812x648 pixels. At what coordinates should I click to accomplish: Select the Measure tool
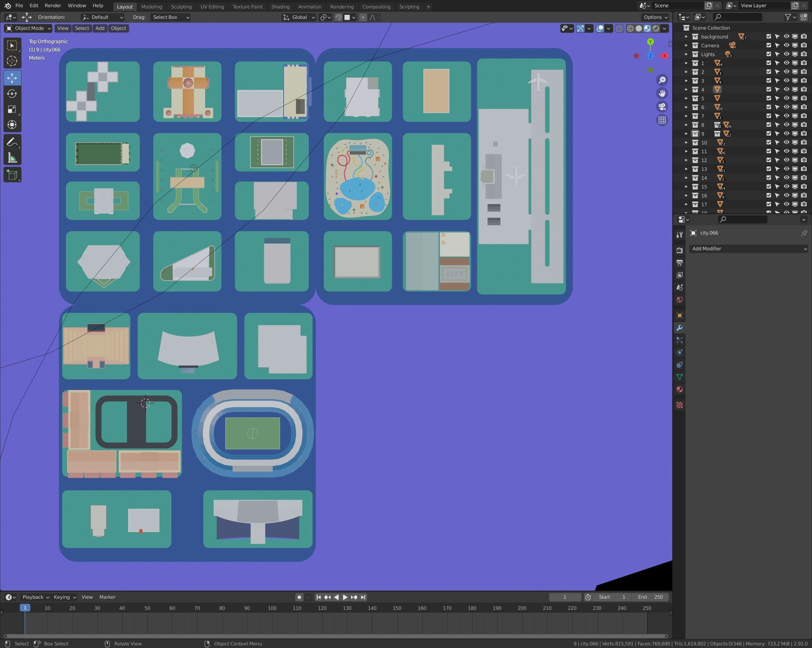click(x=12, y=158)
